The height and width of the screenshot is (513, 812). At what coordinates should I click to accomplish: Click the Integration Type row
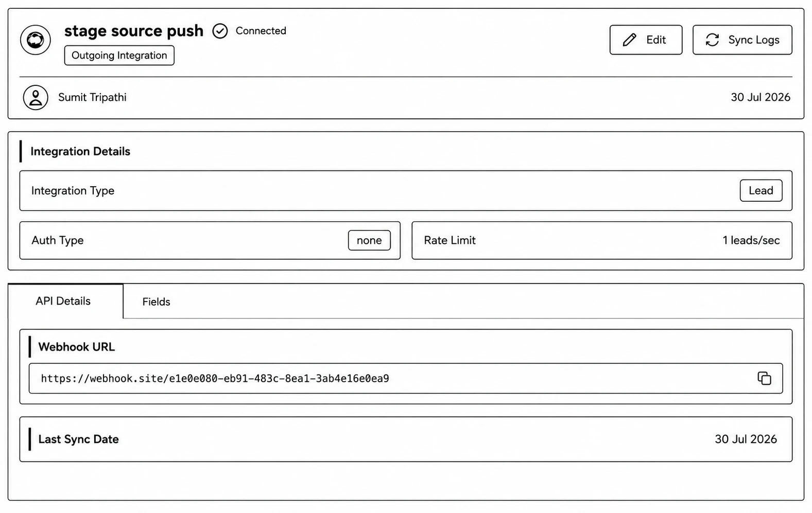406,190
